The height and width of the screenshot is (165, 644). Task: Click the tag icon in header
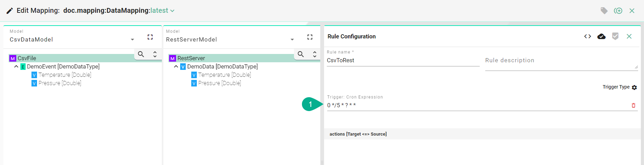click(x=604, y=11)
